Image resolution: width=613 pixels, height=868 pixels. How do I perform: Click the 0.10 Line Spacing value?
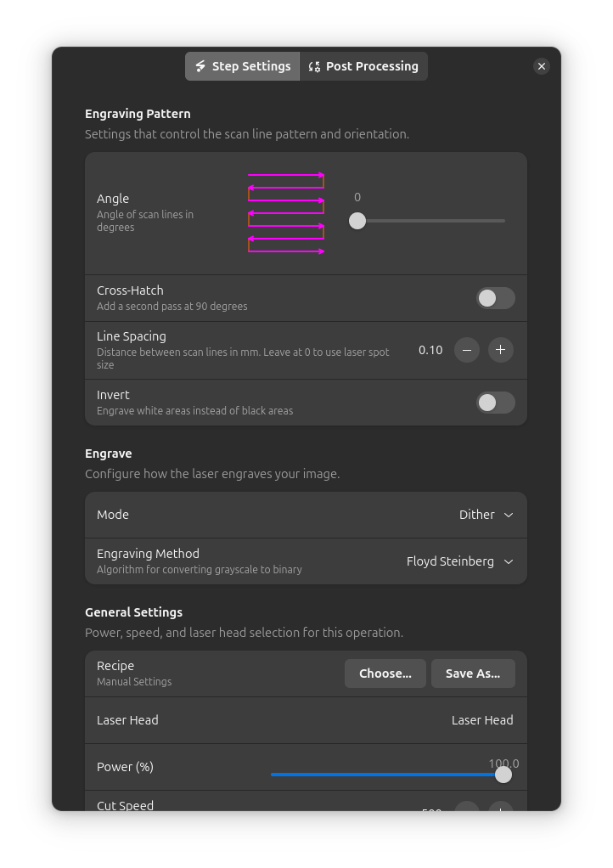pos(430,350)
